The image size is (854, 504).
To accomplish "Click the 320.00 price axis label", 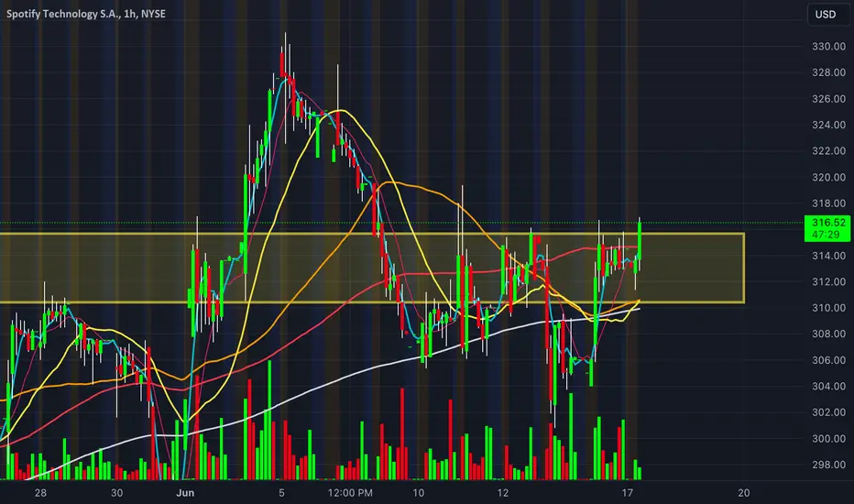I will 828,177.
